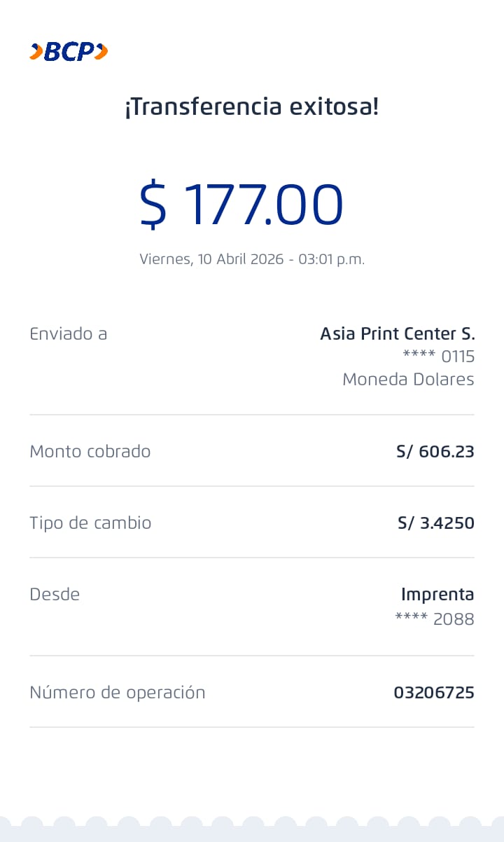Screen dimensions: 504x842
Task: Tap the "Número de operación" label
Action: [117, 693]
